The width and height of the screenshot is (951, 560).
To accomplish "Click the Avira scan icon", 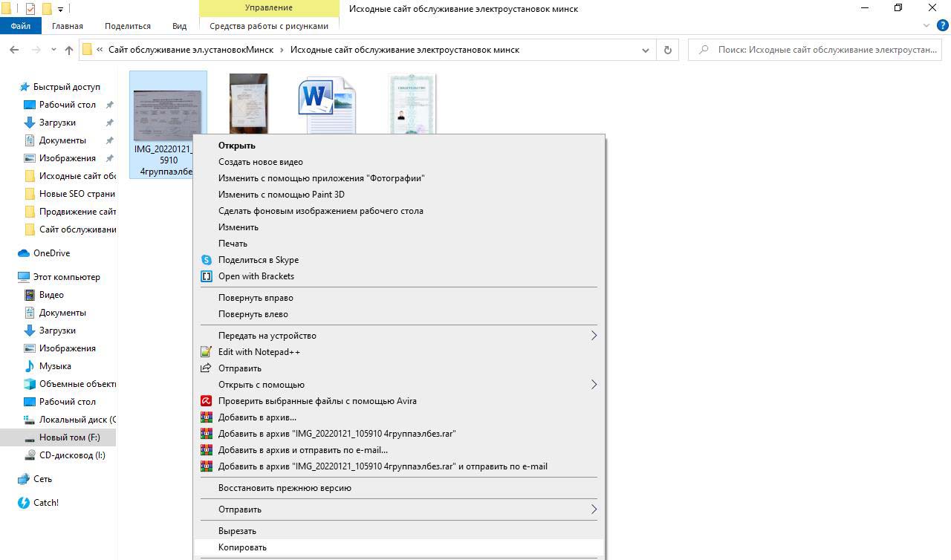I will coord(207,401).
